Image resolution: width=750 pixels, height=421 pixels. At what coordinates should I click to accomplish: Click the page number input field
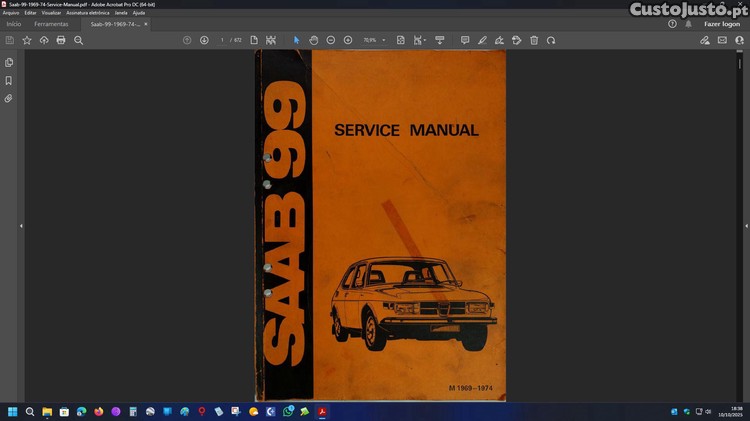pyautogui.click(x=223, y=40)
